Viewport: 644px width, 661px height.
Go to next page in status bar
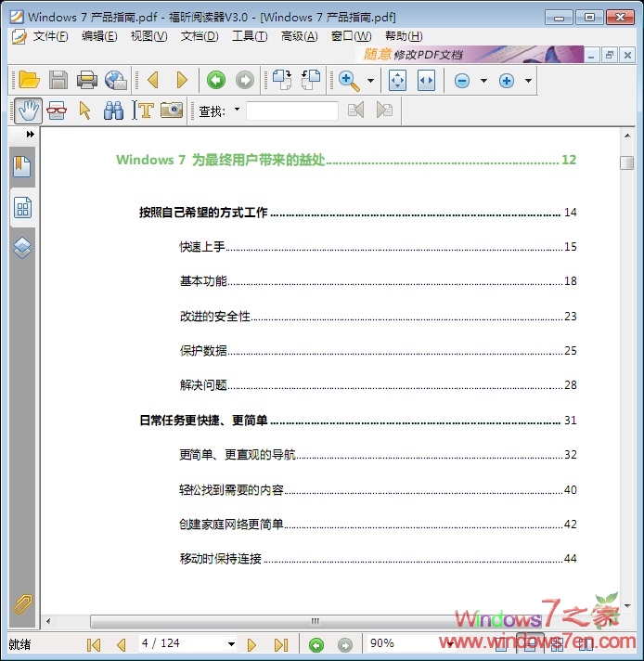pos(251,645)
